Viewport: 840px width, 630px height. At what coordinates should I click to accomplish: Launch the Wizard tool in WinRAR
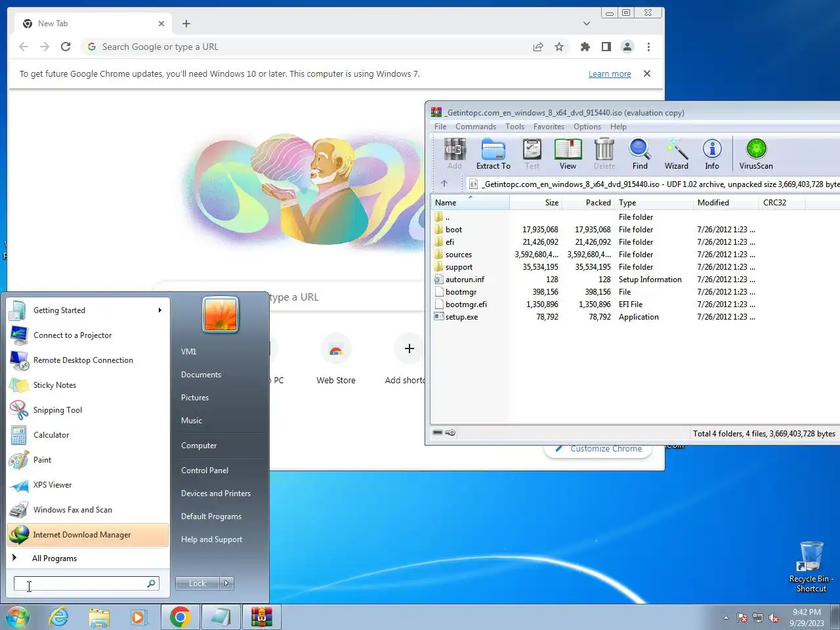click(676, 154)
